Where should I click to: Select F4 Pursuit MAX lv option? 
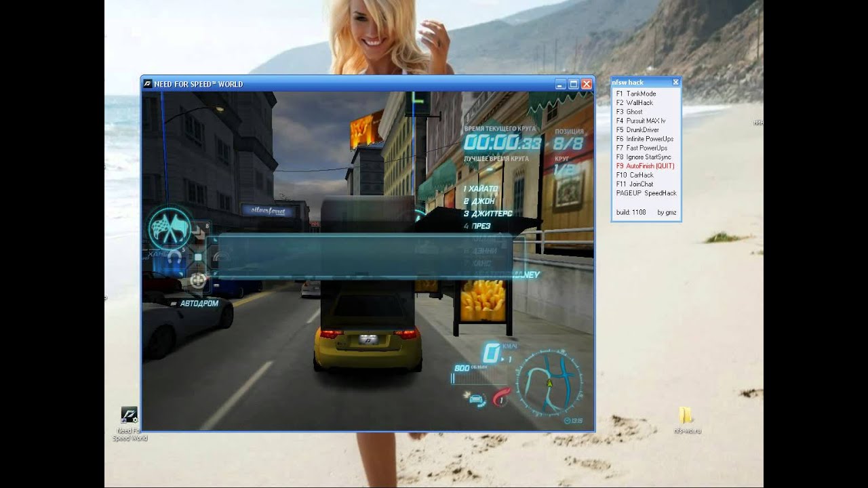641,121
